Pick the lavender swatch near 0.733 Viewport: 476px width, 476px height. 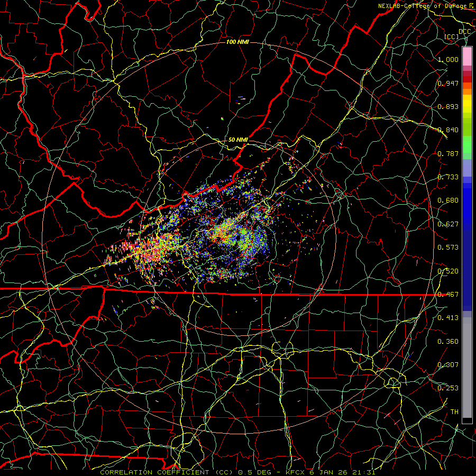(x=467, y=168)
